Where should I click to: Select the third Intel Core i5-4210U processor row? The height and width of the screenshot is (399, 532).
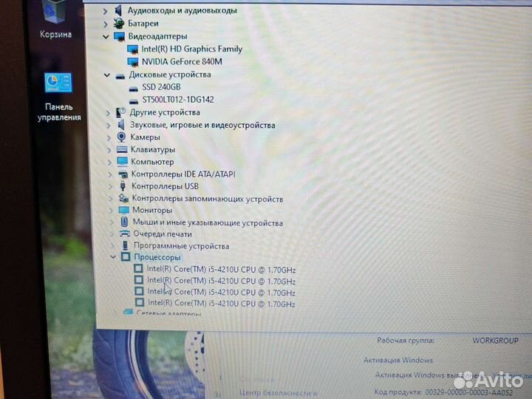click(x=221, y=292)
